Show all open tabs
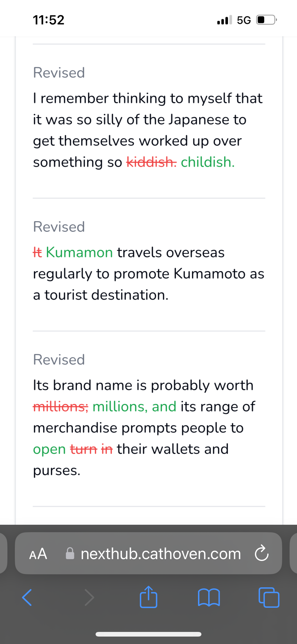This screenshot has height=644, width=297. (x=269, y=597)
